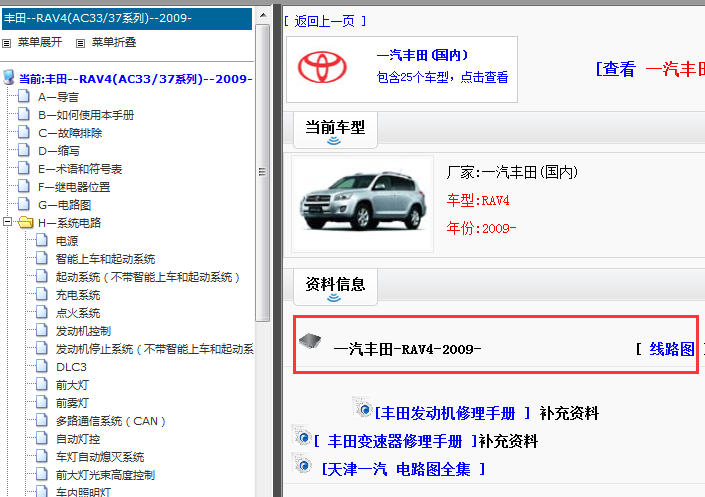705x497 pixels.
Task: Click the splitter handle between the panels
Action: pyautogui.click(x=277, y=251)
